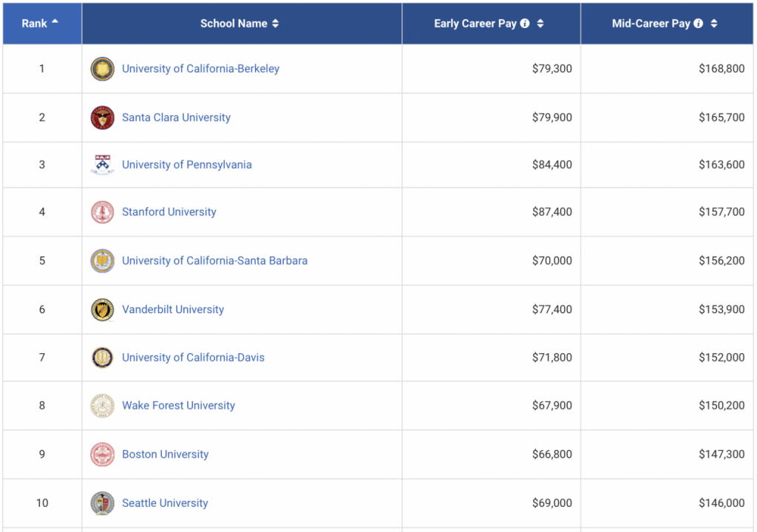
Task: Click the School Name column header label
Action: [234, 23]
